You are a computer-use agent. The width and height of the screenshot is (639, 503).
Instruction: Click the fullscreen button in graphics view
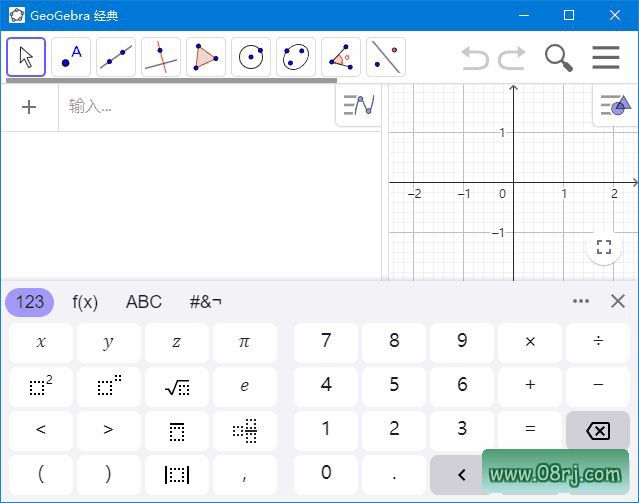604,247
